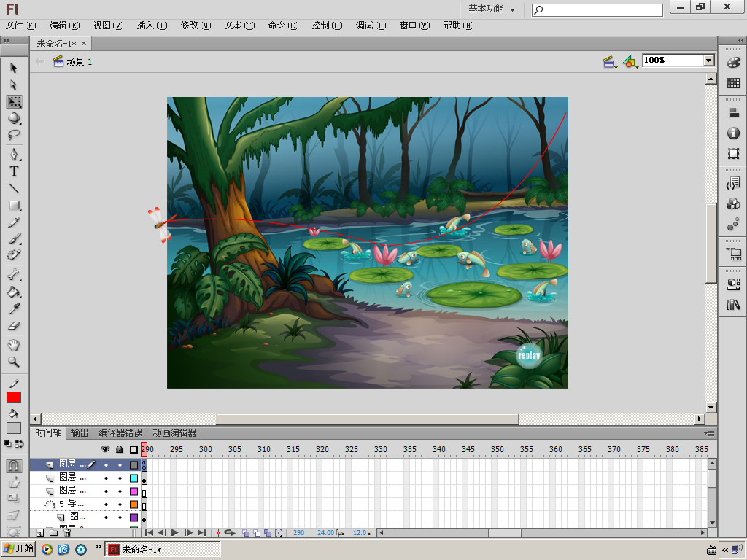747x560 pixels.
Task: Click the delete layer trash icon
Action: (x=66, y=533)
